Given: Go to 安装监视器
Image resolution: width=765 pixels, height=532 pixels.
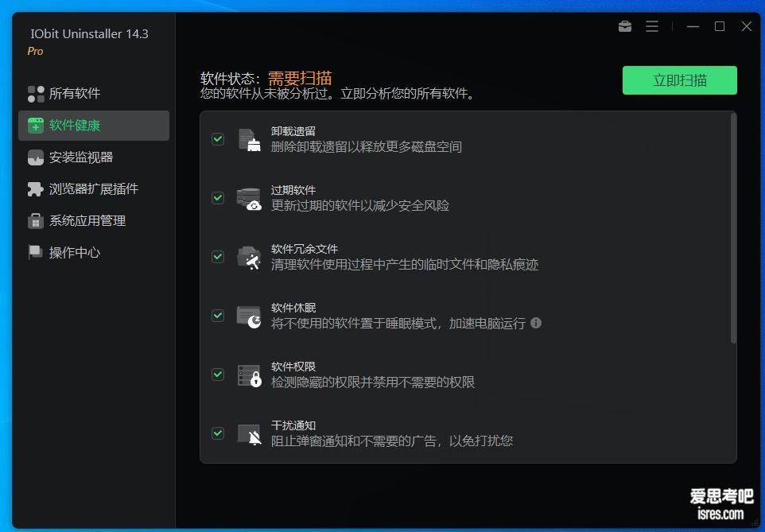Looking at the screenshot, I should coord(94,157).
